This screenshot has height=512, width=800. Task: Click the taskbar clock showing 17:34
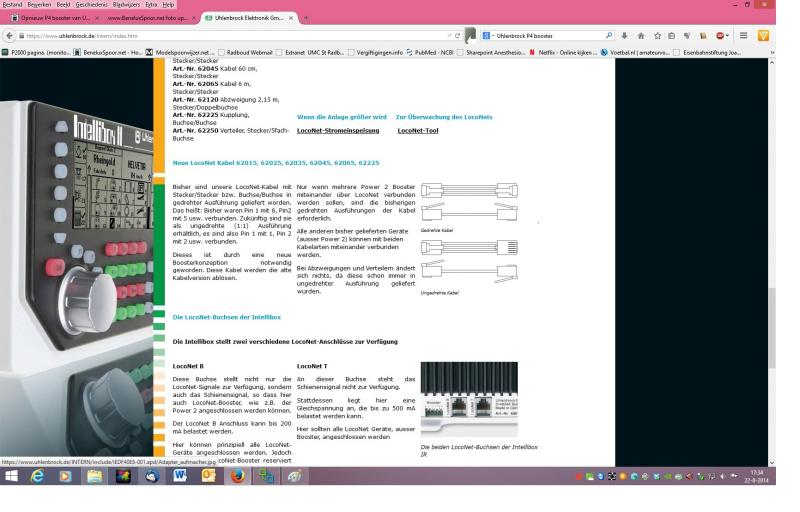click(x=757, y=476)
